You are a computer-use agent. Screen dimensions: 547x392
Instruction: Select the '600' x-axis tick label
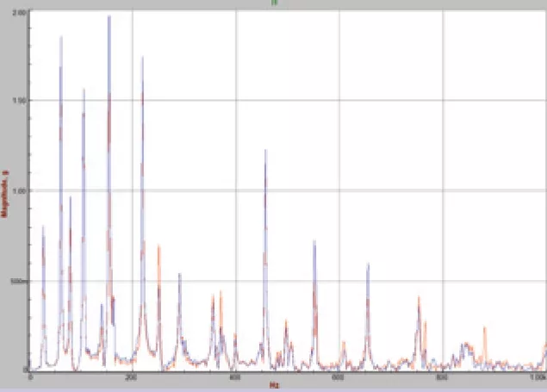338,377
